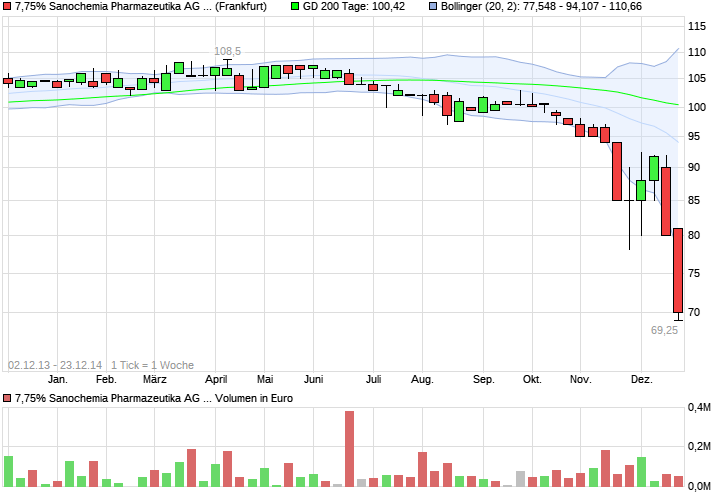Click the large red November candle from 94 to 85
Viewport: 726px width, 496px height.
(x=617, y=171)
